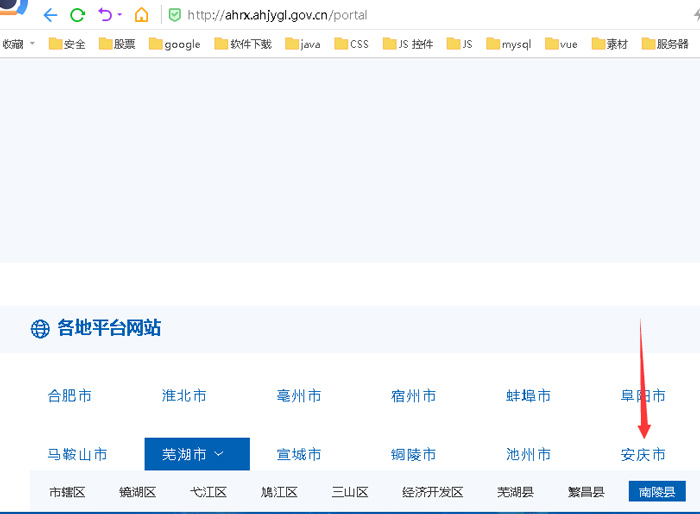The height and width of the screenshot is (514, 700).
Task: Expand the dropdown beside the undo icon
Action: click(120, 15)
